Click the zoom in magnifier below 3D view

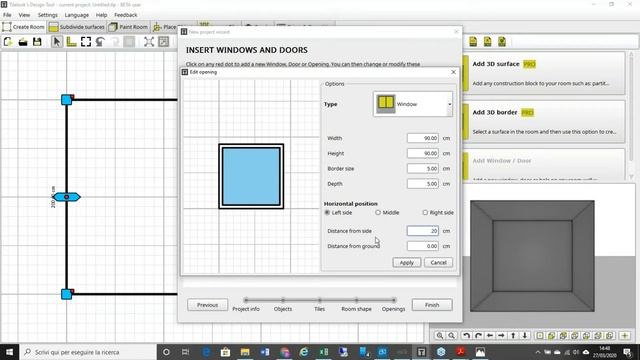[440, 336]
